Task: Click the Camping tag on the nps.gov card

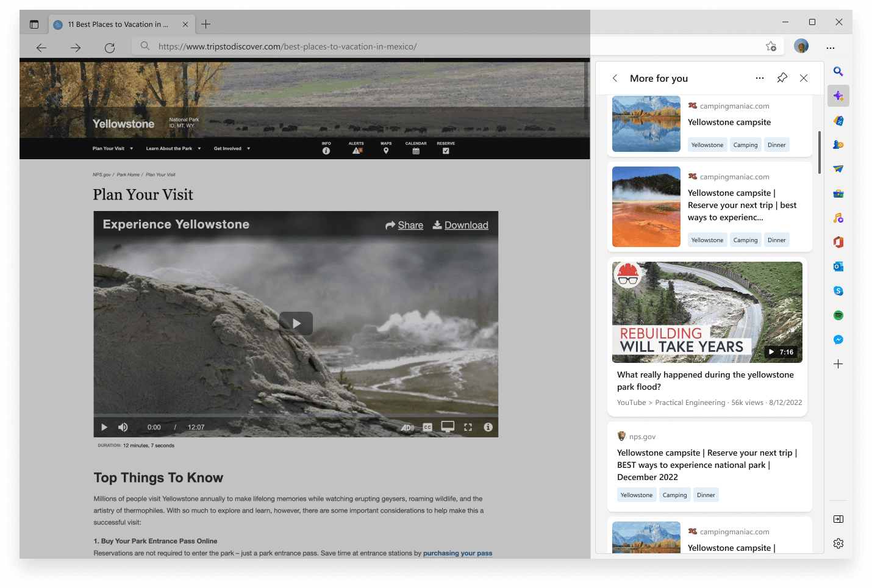Action: 674,495
